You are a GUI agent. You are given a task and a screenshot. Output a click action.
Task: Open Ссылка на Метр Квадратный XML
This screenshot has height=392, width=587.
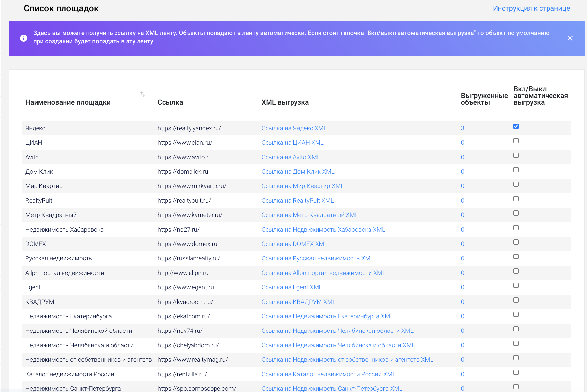click(x=310, y=215)
